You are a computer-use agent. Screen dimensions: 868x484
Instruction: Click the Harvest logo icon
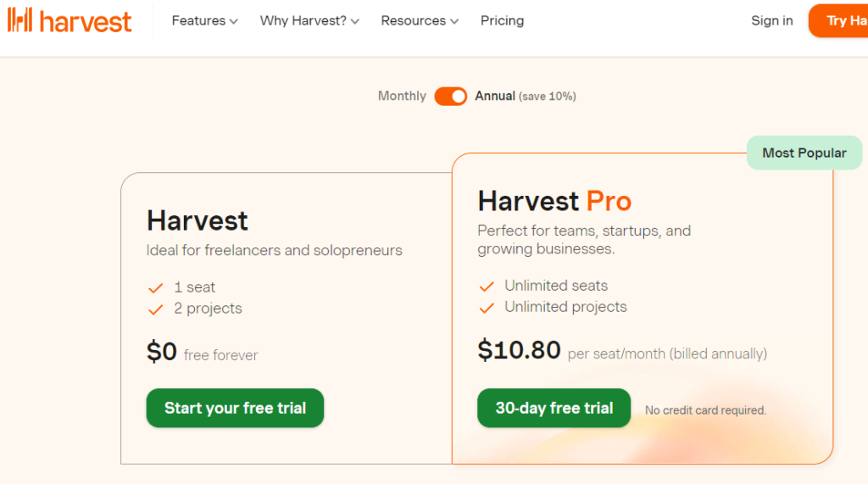coord(19,20)
